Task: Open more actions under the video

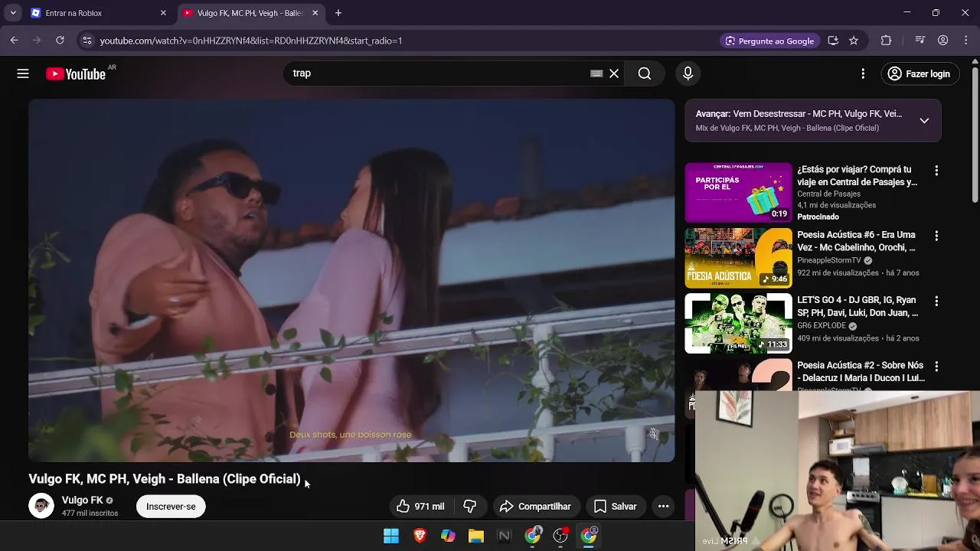Action: (663, 506)
